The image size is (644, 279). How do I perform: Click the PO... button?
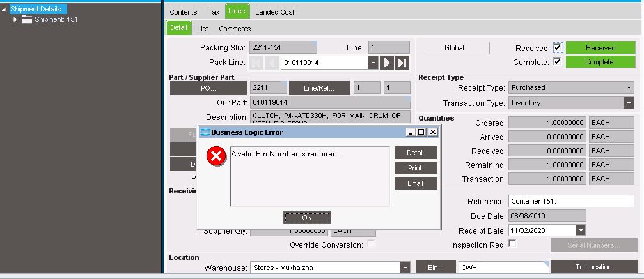click(x=208, y=88)
